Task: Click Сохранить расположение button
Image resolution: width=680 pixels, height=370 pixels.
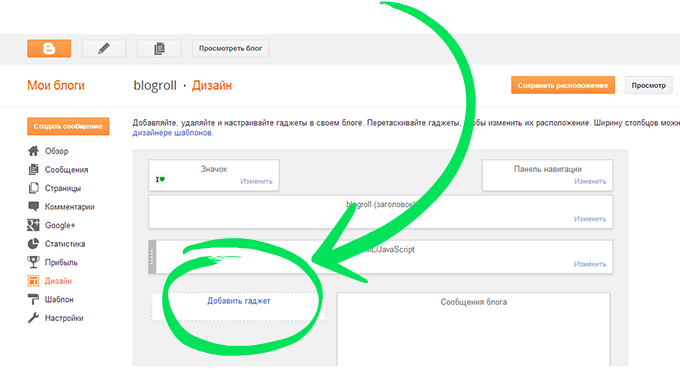Action: 563,85
